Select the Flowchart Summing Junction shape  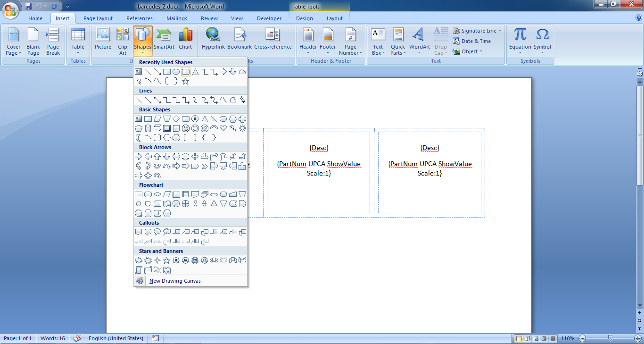coord(176,204)
